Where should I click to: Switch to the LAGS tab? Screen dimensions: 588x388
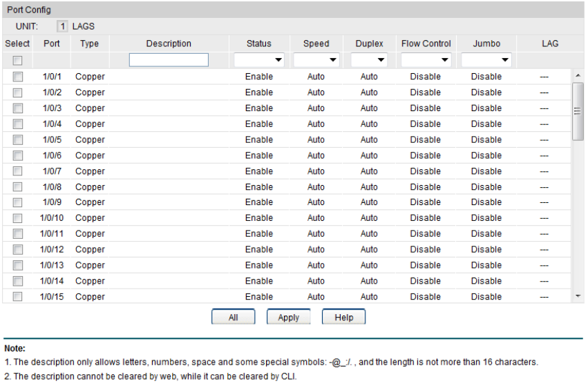coord(84,26)
